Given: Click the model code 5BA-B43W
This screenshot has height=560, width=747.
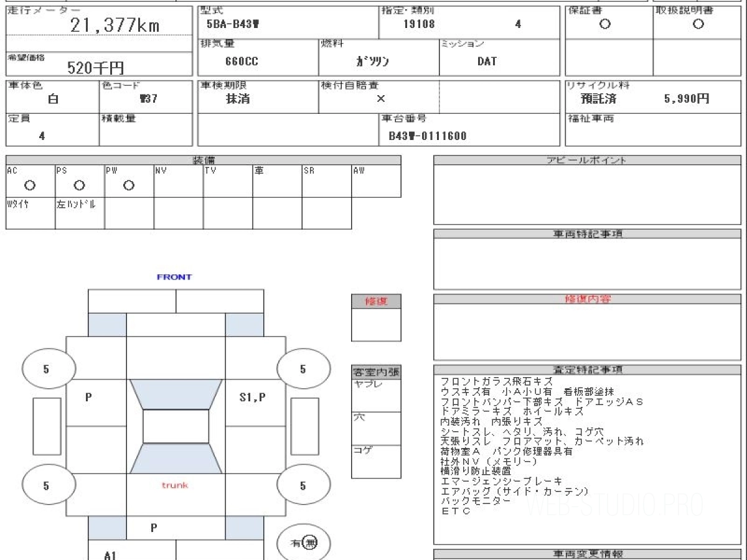Looking at the screenshot, I should pyautogui.click(x=233, y=24).
